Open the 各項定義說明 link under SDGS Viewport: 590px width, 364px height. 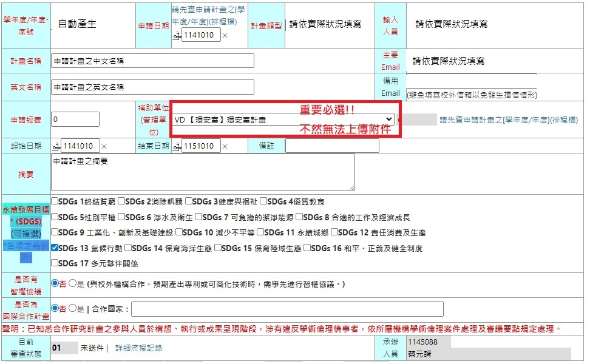[25, 251]
